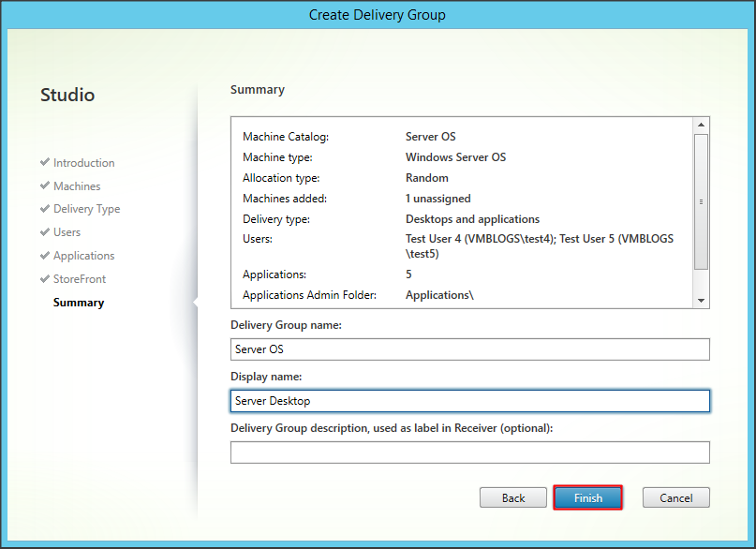756x549 pixels.
Task: Select the Summary step in sidebar
Action: (x=79, y=303)
